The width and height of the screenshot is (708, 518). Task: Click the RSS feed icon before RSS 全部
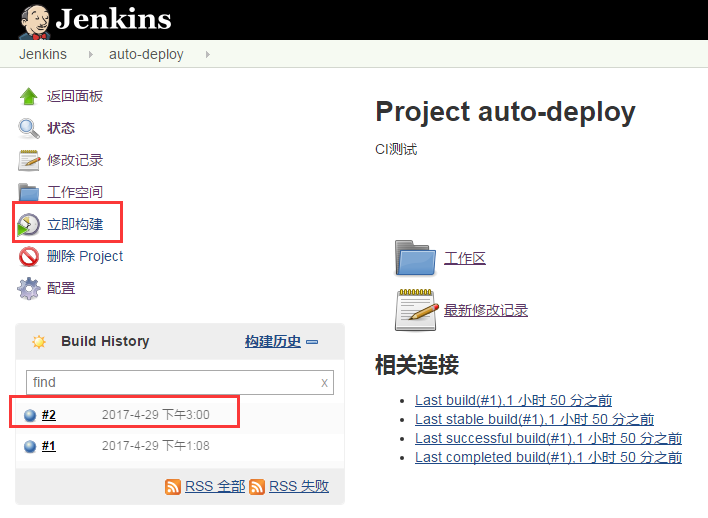pos(172,487)
